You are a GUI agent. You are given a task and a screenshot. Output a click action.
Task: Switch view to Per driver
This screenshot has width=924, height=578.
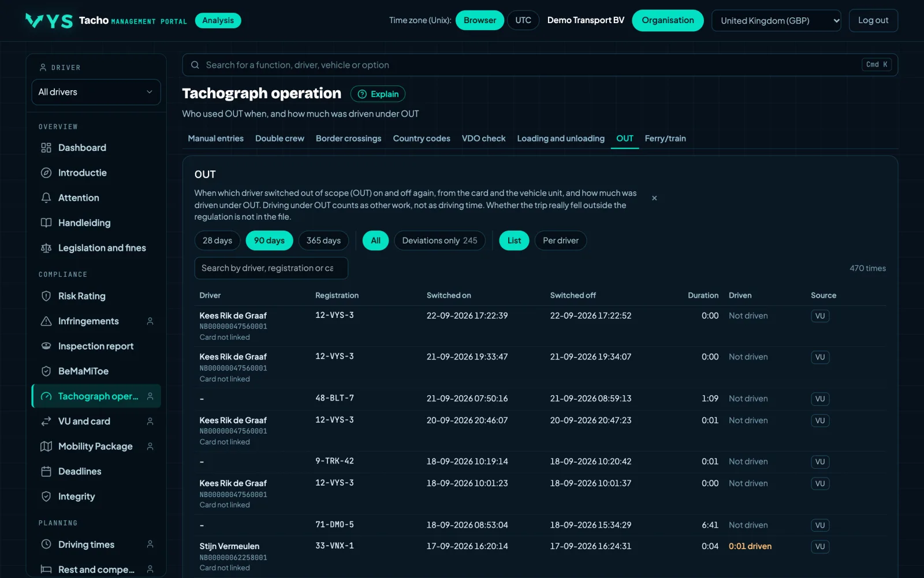[x=560, y=240]
